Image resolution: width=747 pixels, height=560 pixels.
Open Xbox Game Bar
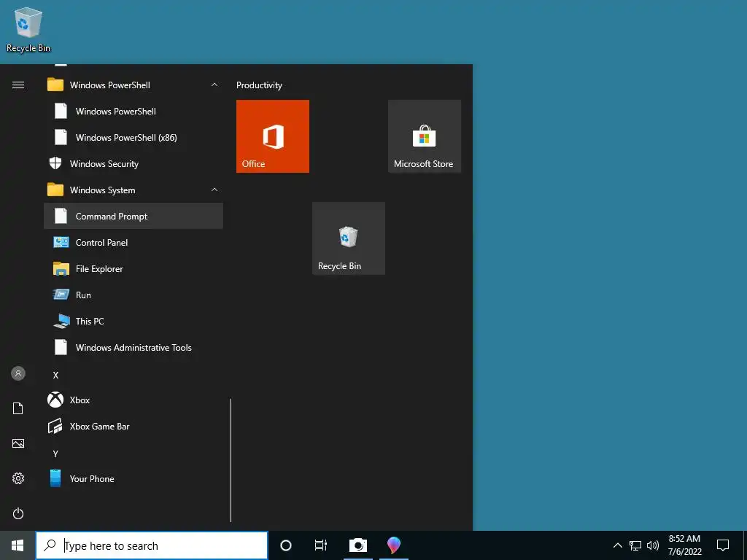(133, 426)
